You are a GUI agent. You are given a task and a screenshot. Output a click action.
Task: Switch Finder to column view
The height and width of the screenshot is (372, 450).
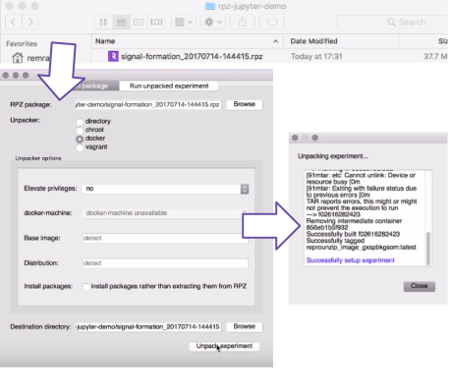point(138,22)
